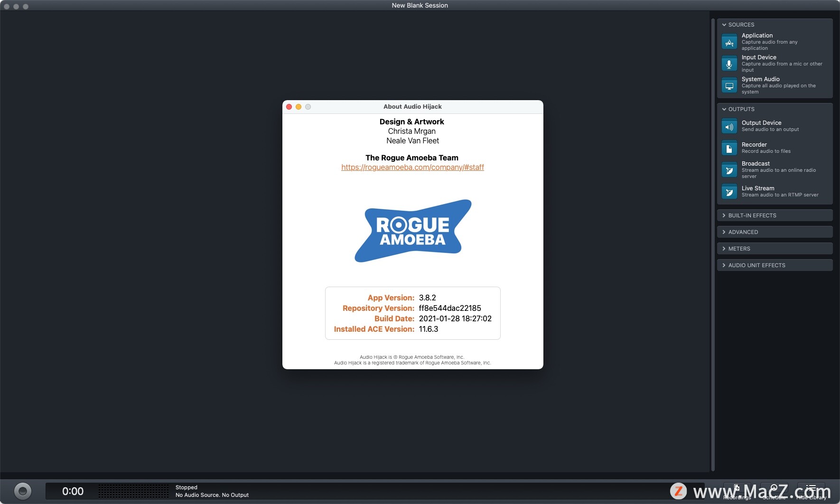Click the Build Date 2021-01-28 18:27:02

455,318
